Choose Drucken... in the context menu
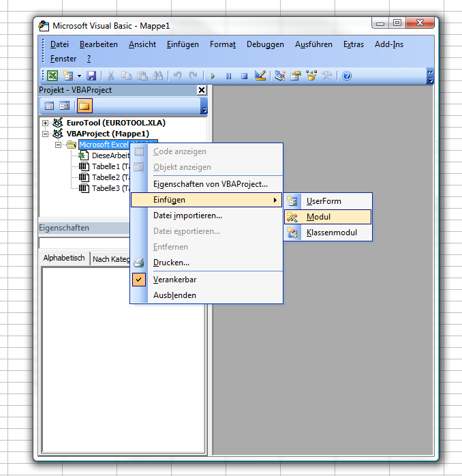Viewport: 462px width, 476px height. pos(206,263)
